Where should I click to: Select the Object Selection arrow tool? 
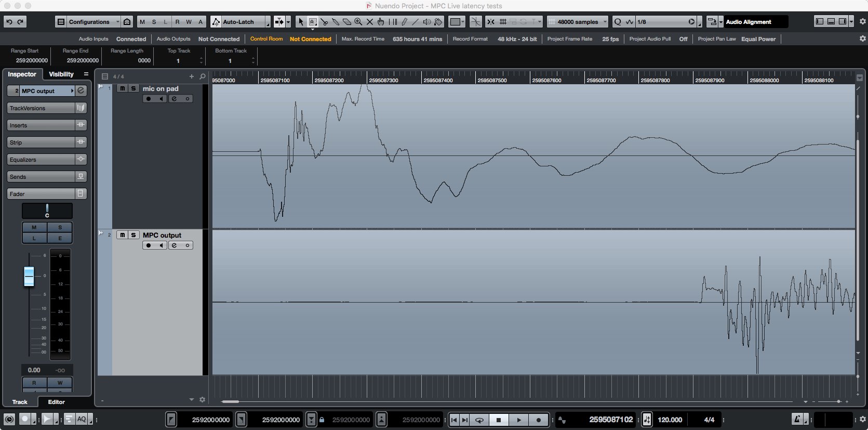(x=301, y=22)
